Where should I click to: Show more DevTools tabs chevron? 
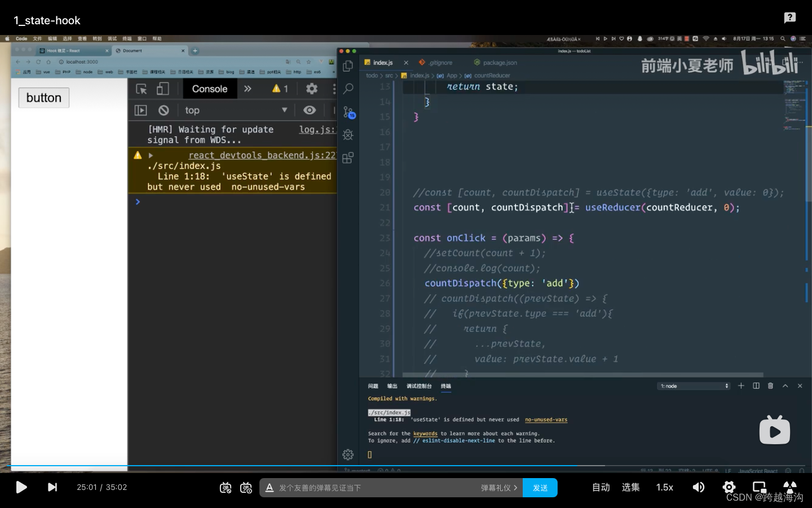(x=248, y=89)
